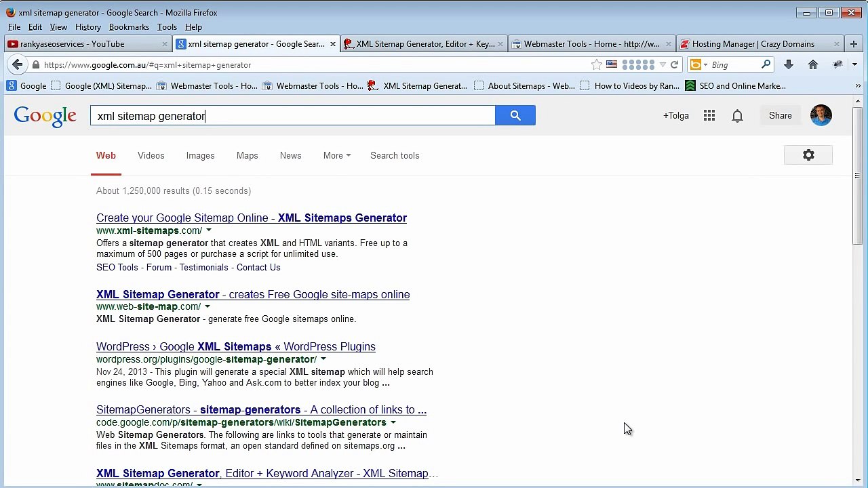Image resolution: width=868 pixels, height=488 pixels.
Task: Open the Downloads arrow button
Action: [788, 64]
